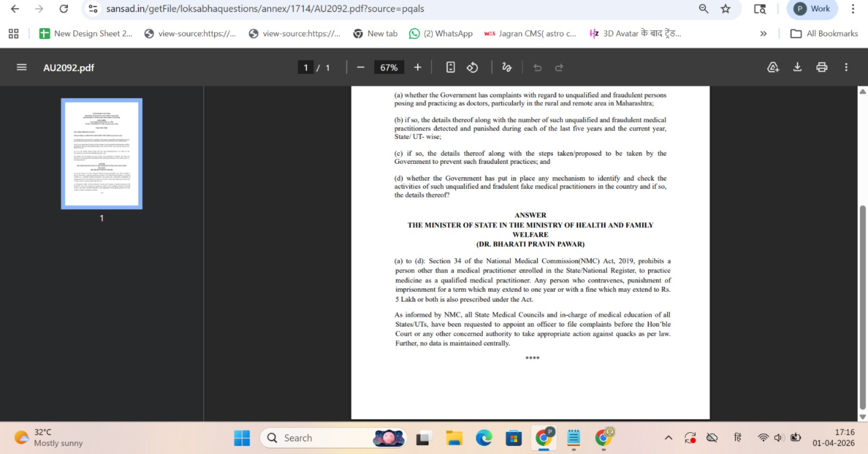Rotate the PDF counterclockwise
The height and width of the screenshot is (454, 868).
pyautogui.click(x=473, y=67)
